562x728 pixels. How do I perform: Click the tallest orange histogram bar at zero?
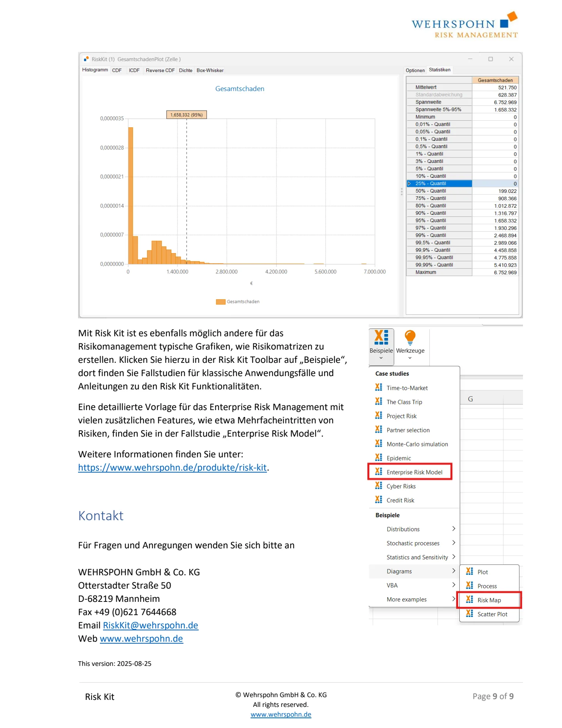pyautogui.click(x=131, y=196)
